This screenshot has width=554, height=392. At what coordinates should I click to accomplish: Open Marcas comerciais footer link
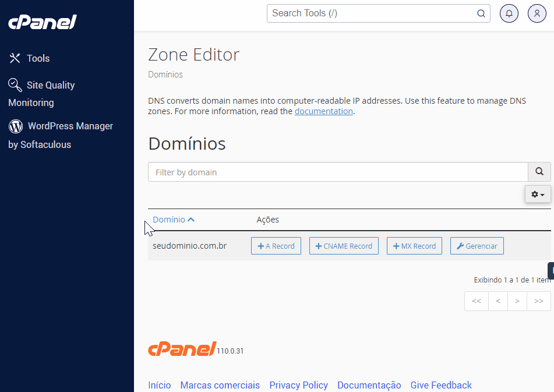220,385
